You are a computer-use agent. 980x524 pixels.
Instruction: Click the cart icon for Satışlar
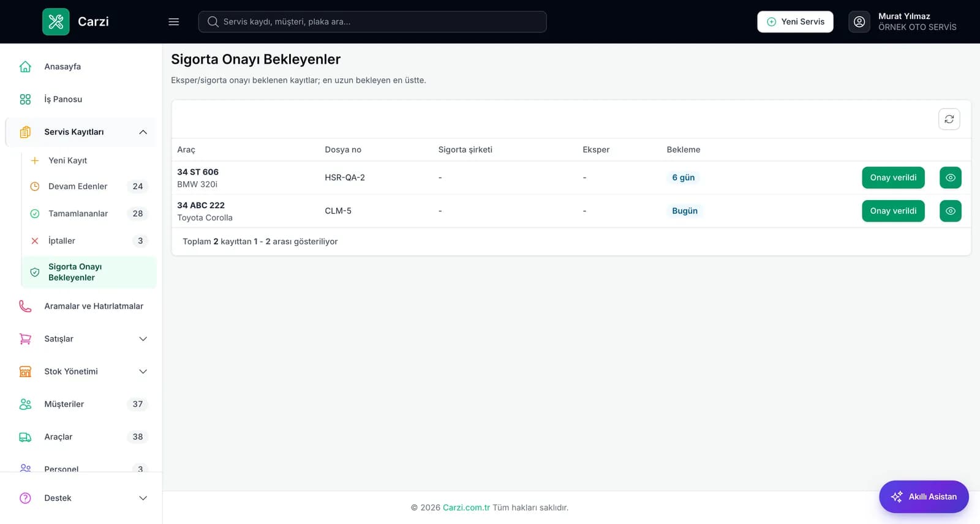(25, 339)
